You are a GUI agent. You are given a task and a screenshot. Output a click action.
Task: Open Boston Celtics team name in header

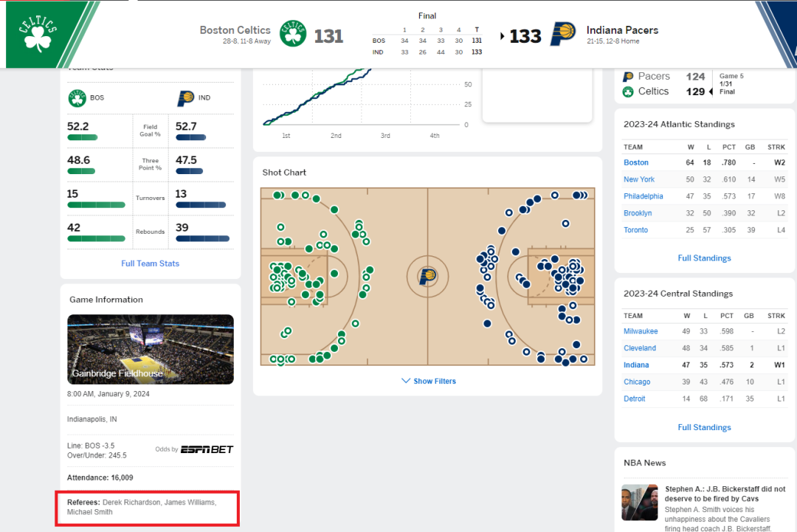click(x=235, y=30)
